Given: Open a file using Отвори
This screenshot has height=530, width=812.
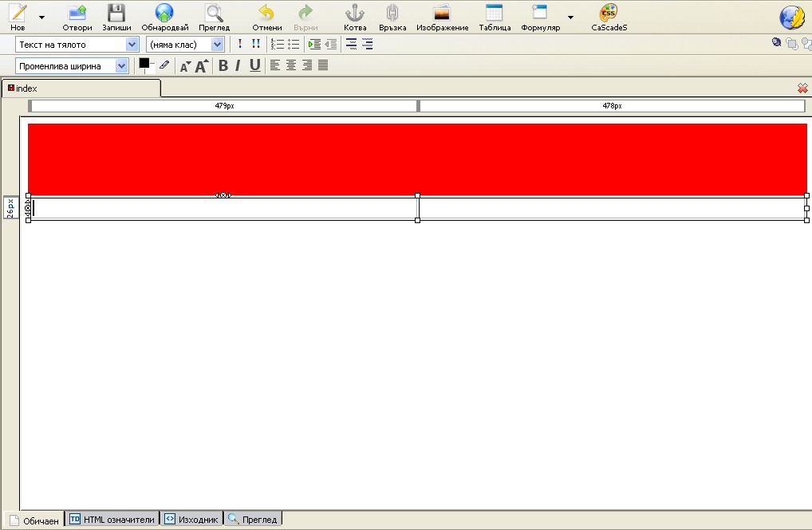Looking at the screenshot, I should click(77, 17).
